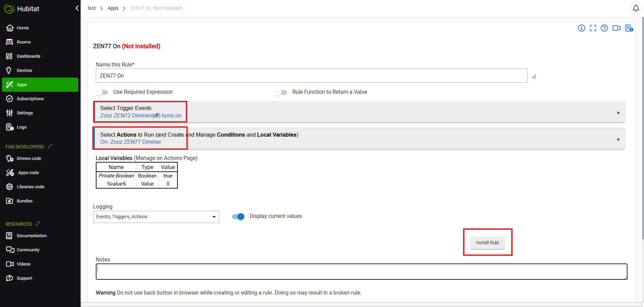Click the Bundles box icon

coord(9,201)
